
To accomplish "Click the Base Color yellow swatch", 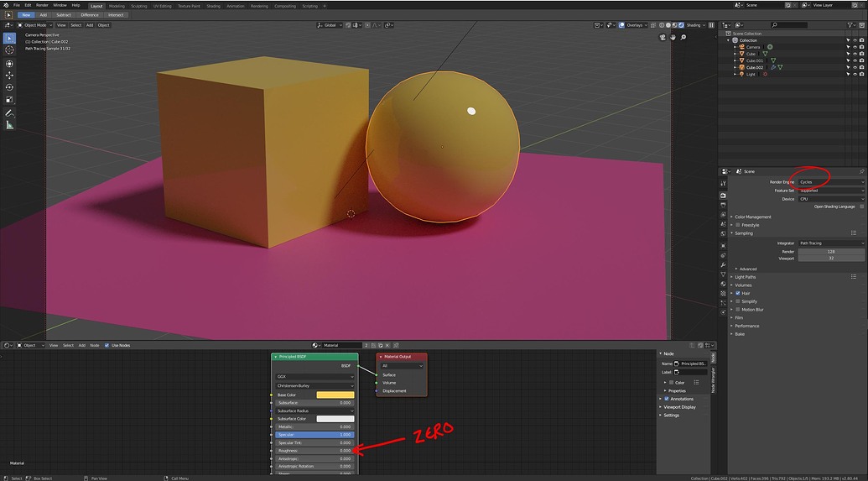I will 335,395.
